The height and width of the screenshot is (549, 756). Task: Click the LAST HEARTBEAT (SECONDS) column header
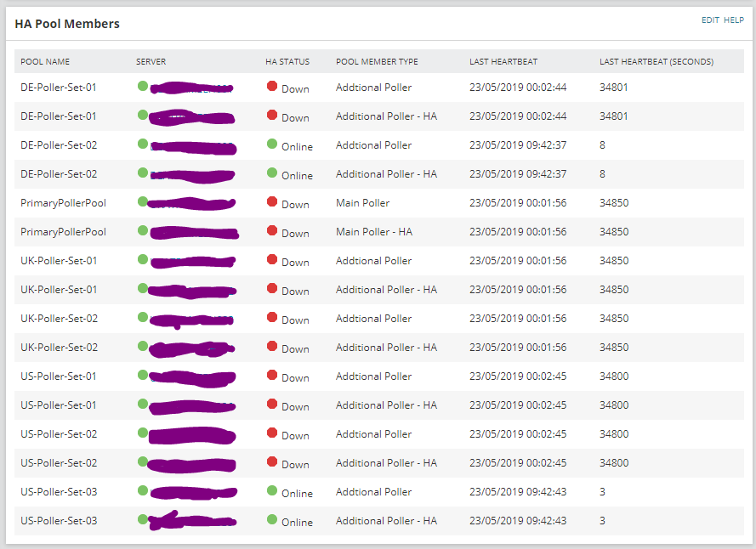657,62
